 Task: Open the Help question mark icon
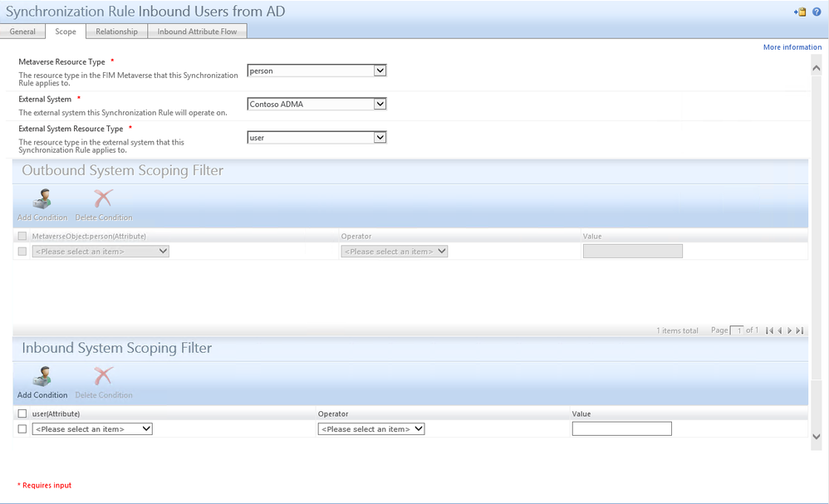point(818,12)
